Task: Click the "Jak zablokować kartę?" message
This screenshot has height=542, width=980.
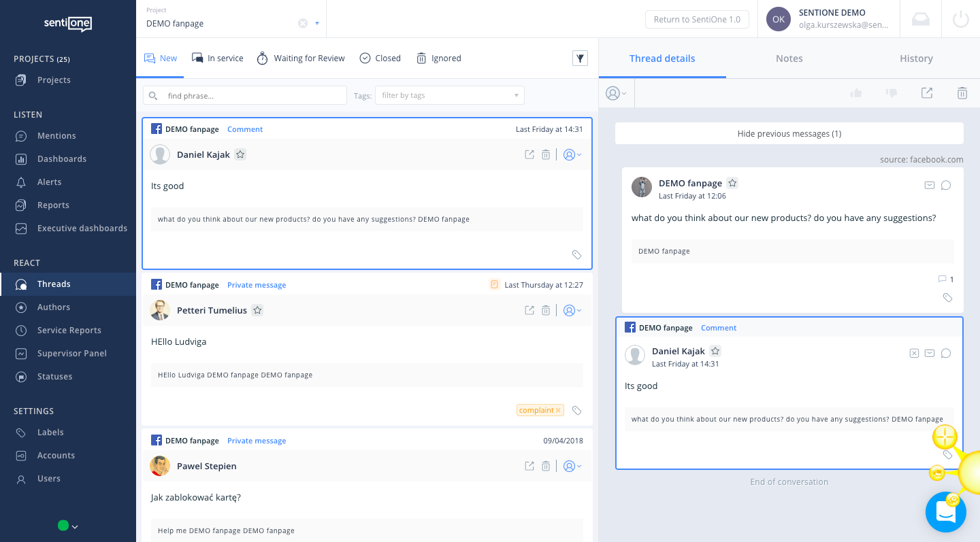Action: [196, 498]
